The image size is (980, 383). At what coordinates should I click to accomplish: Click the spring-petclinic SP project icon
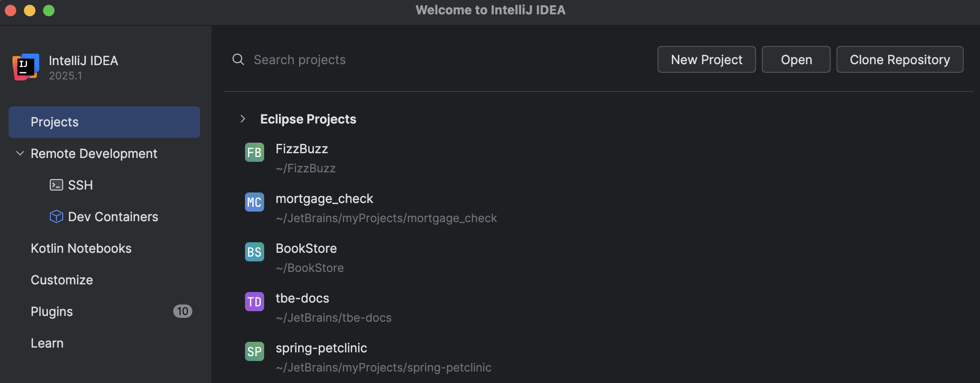click(254, 351)
